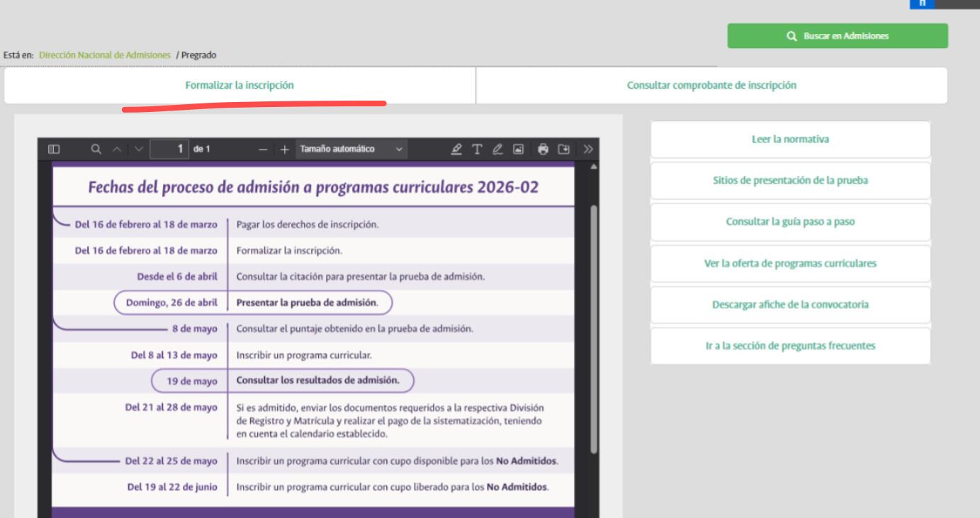Viewport: 980px width, 518px height.
Task: Go to previous page in PDF viewer
Action: [118, 150]
